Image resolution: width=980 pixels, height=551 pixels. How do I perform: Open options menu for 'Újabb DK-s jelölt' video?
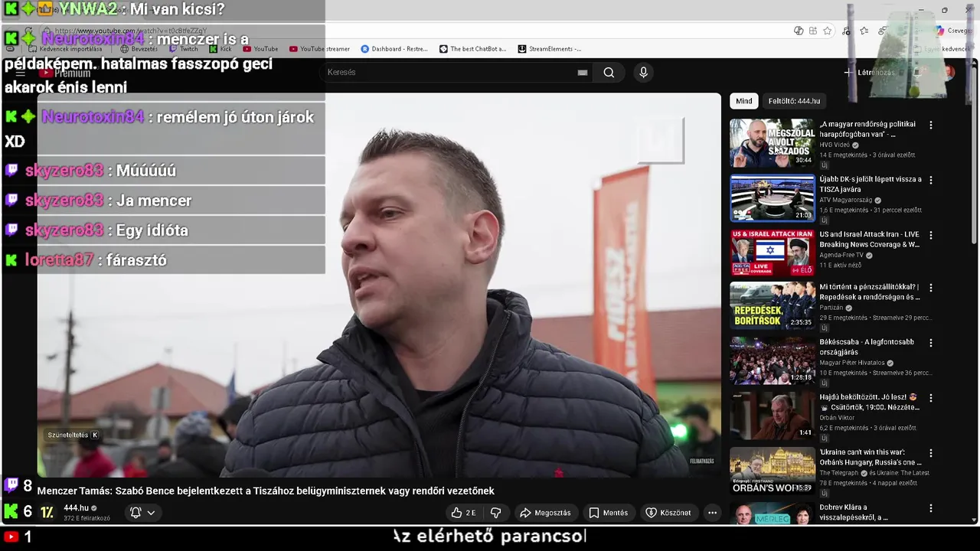pyautogui.click(x=931, y=180)
